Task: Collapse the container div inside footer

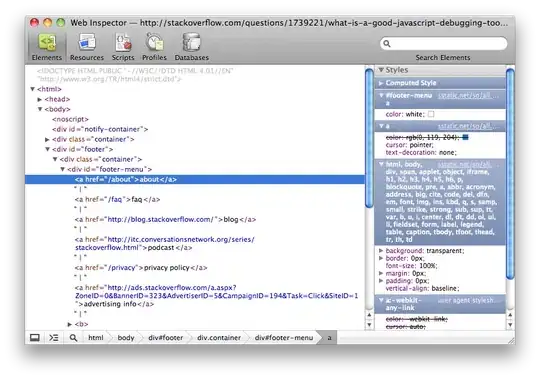Action: [x=55, y=159]
